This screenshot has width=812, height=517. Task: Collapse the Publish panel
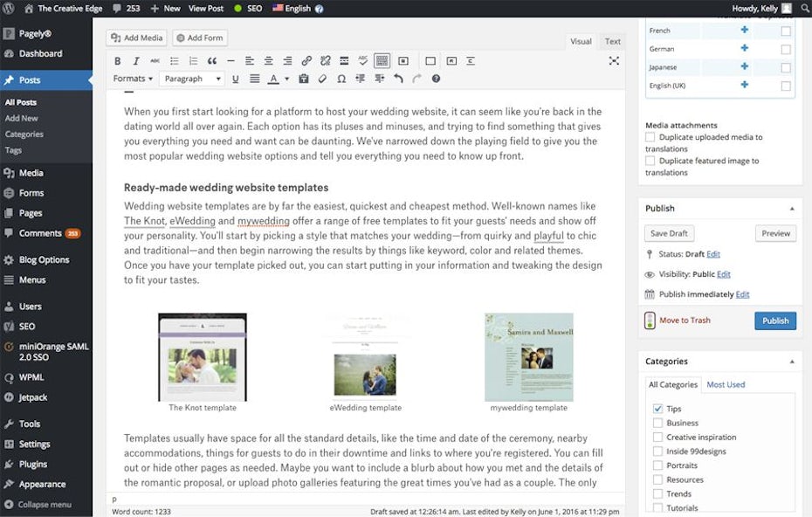(x=792, y=209)
